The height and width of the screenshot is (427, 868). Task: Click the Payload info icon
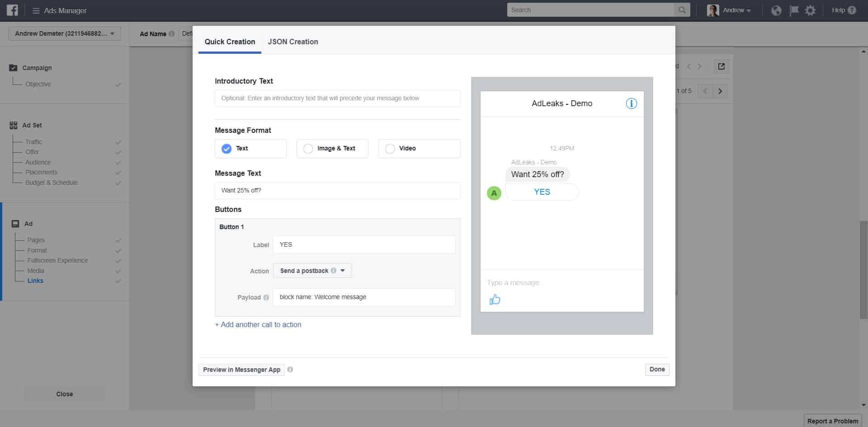click(266, 297)
